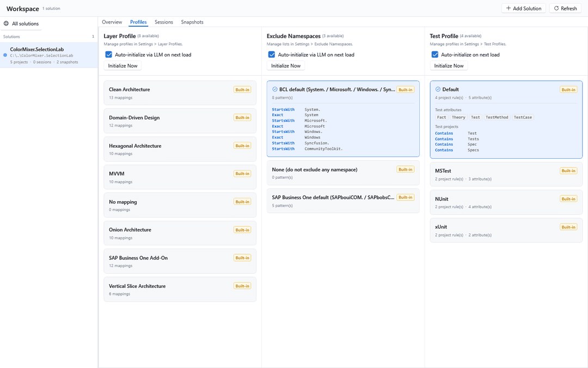Click the Built-in badge on Clean Architecture
Viewport: 588px width, 368px height.
coord(242,90)
